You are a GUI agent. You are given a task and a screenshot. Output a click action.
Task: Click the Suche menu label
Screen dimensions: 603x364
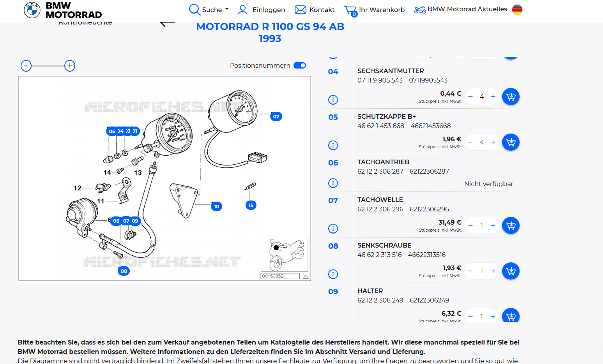(x=212, y=10)
